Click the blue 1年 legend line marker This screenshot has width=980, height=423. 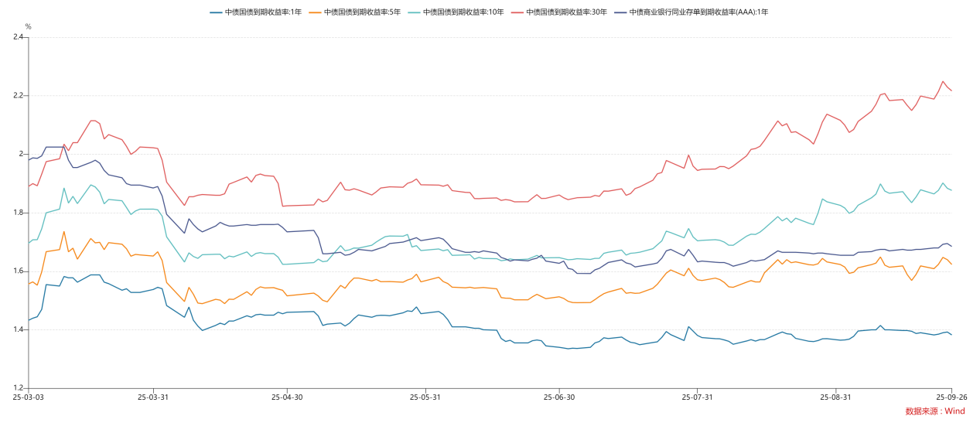[216, 12]
